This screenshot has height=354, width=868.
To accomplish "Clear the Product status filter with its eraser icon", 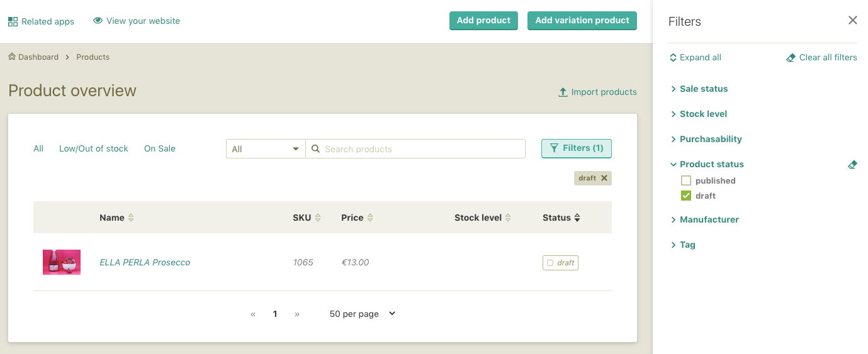I will tap(853, 165).
